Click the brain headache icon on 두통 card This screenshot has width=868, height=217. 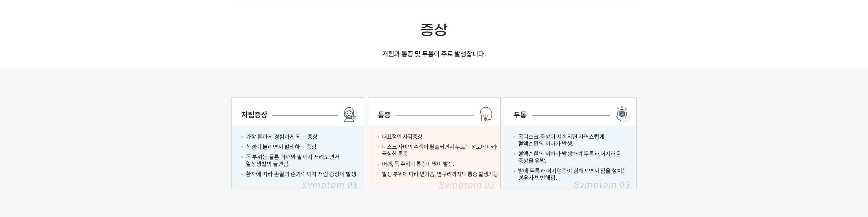(x=622, y=114)
